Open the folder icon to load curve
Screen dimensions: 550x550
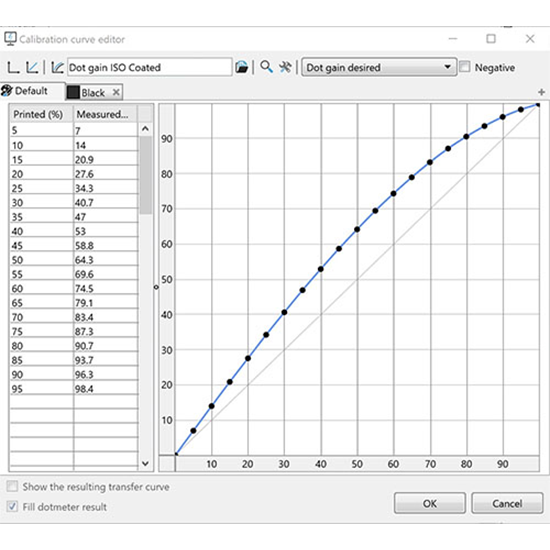pos(242,67)
